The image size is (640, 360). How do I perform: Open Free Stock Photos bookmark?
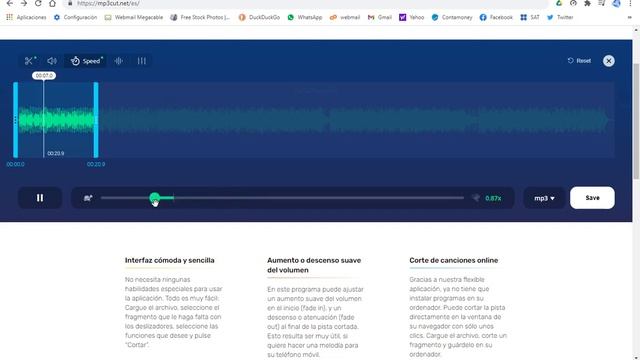tap(200, 17)
